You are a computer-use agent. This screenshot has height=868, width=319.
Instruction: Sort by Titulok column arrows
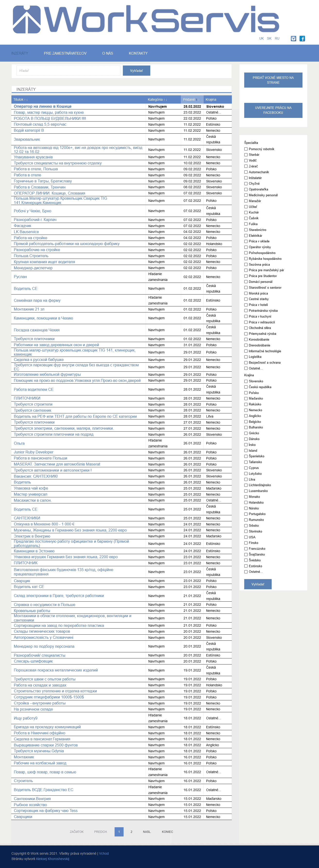(26, 100)
